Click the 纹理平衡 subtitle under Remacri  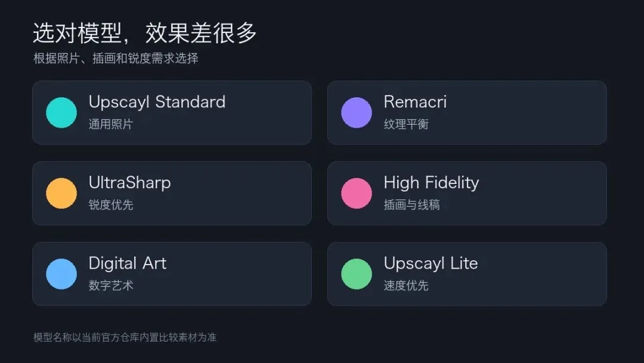tap(406, 124)
